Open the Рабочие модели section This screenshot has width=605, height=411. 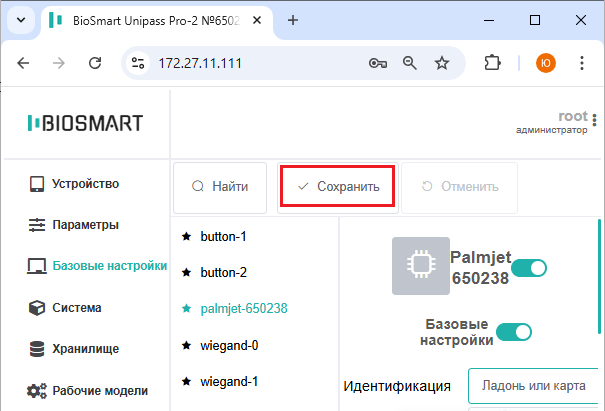coord(87,391)
